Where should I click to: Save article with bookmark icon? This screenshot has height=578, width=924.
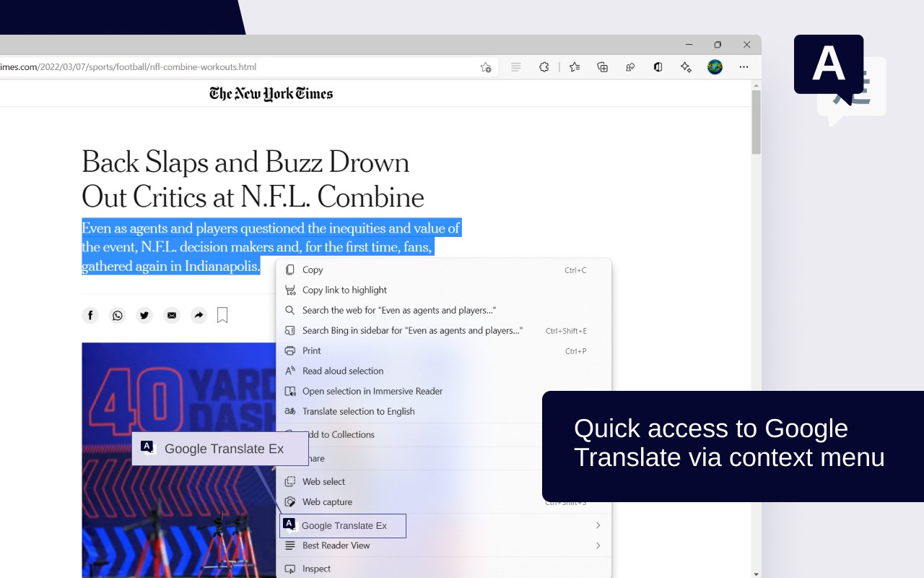coord(222,315)
